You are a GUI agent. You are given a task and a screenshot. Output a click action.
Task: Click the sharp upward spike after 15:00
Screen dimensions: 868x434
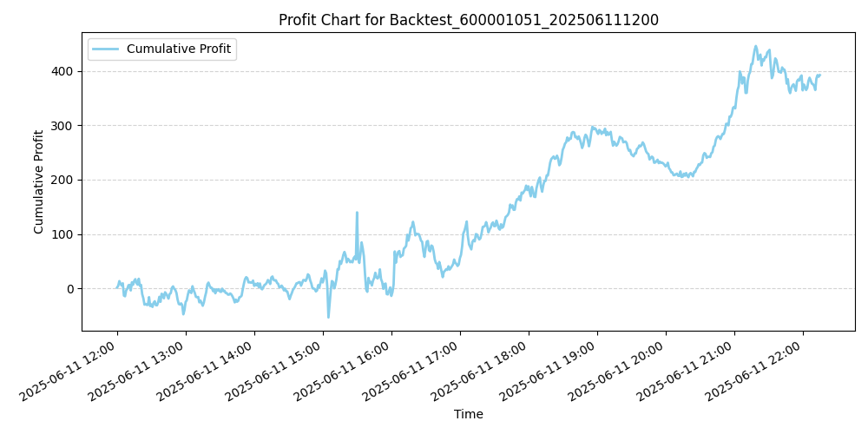tap(357, 212)
